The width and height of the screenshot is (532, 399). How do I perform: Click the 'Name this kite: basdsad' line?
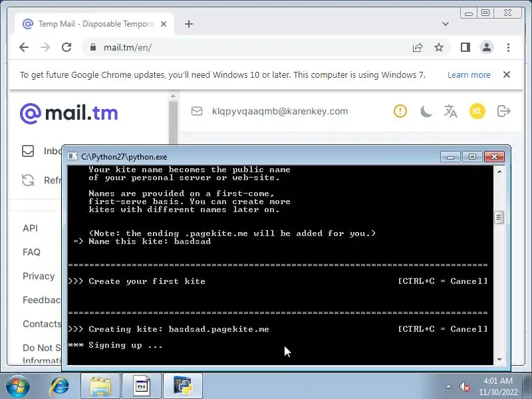coord(150,241)
